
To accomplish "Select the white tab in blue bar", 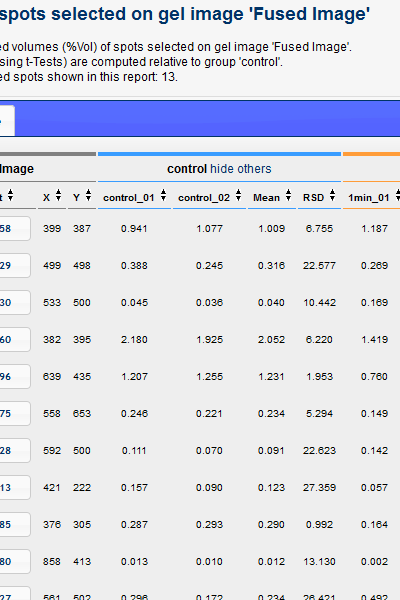I will (x=7, y=121).
